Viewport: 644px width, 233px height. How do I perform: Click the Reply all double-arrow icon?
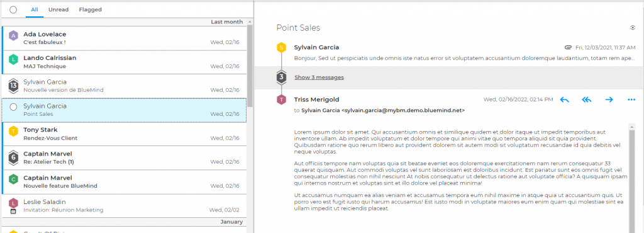click(587, 99)
